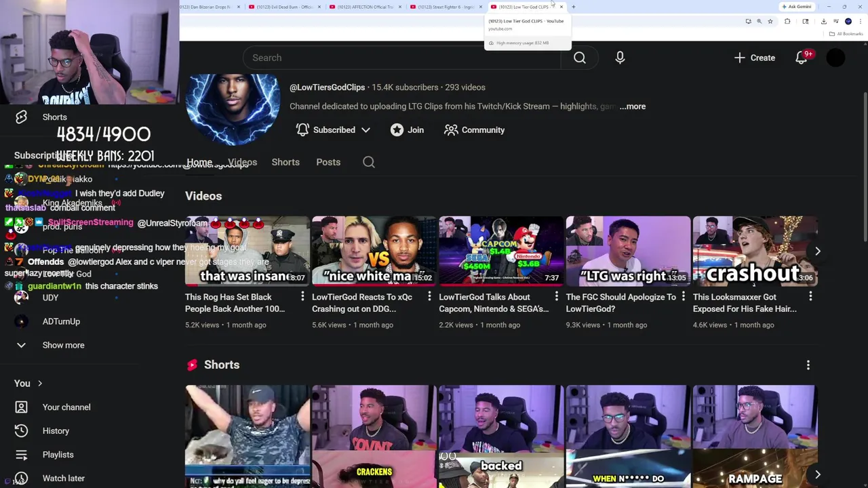Viewport: 868px width, 488px height.
Task: Play the Capcom Sega Nintendo thumbnail
Action: click(500, 251)
